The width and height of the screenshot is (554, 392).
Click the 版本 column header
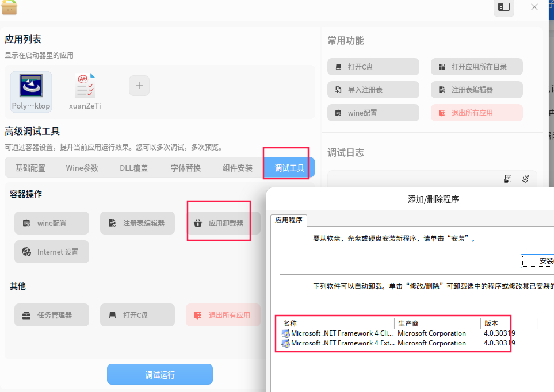coord(509,324)
